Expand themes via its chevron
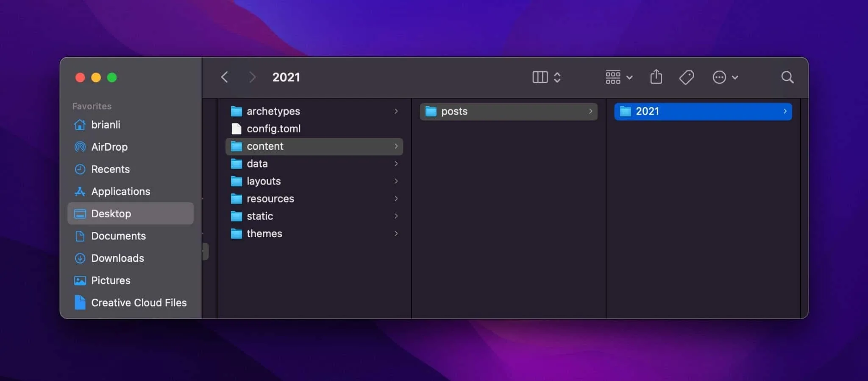Screen dimensions: 868x381 (x=396, y=234)
